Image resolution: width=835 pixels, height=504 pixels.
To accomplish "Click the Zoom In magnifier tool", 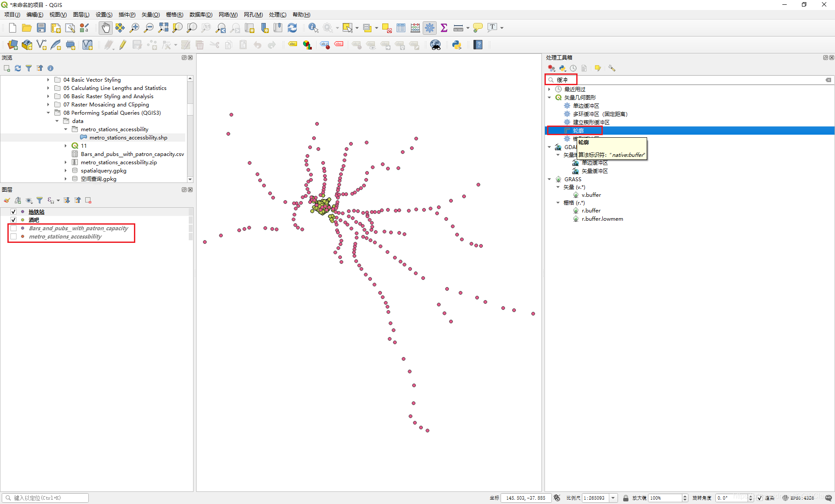I will point(134,28).
